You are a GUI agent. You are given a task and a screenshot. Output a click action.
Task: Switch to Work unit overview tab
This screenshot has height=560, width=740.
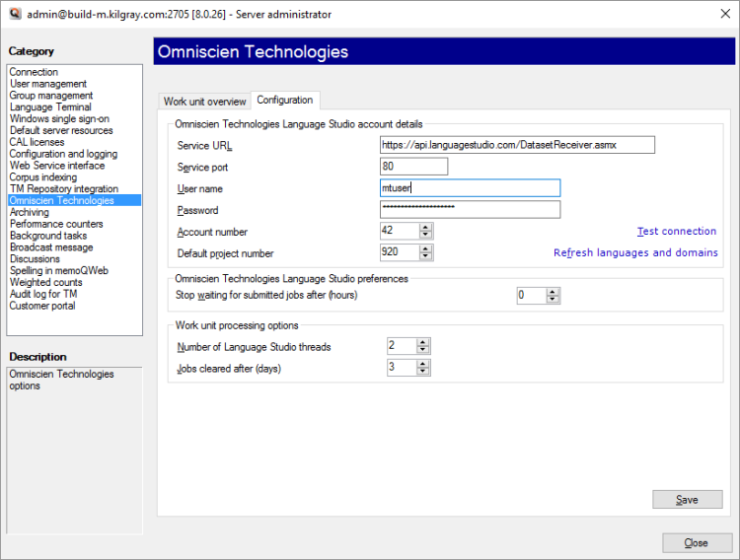(204, 102)
